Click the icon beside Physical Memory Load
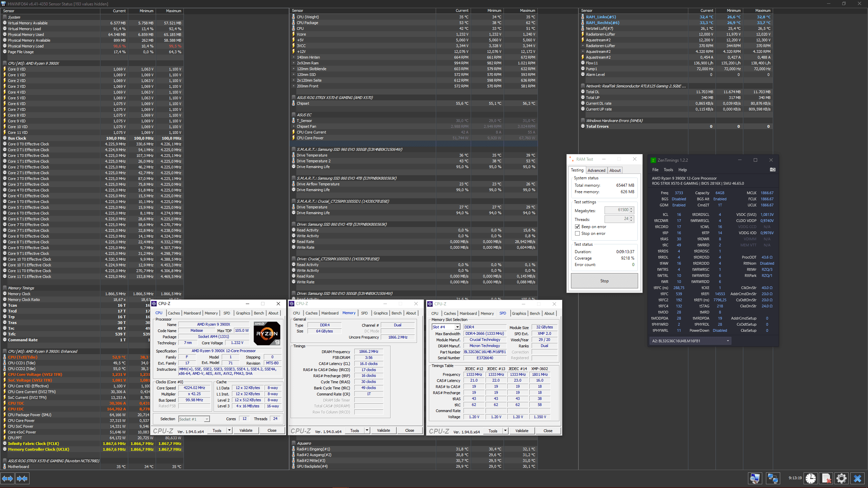The height and width of the screenshot is (488, 868). (5, 46)
